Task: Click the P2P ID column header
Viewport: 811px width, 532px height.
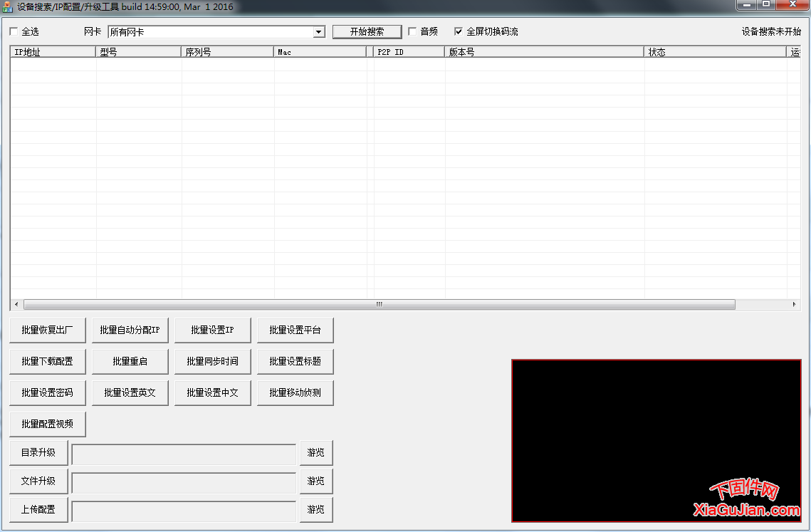Action: click(x=409, y=52)
